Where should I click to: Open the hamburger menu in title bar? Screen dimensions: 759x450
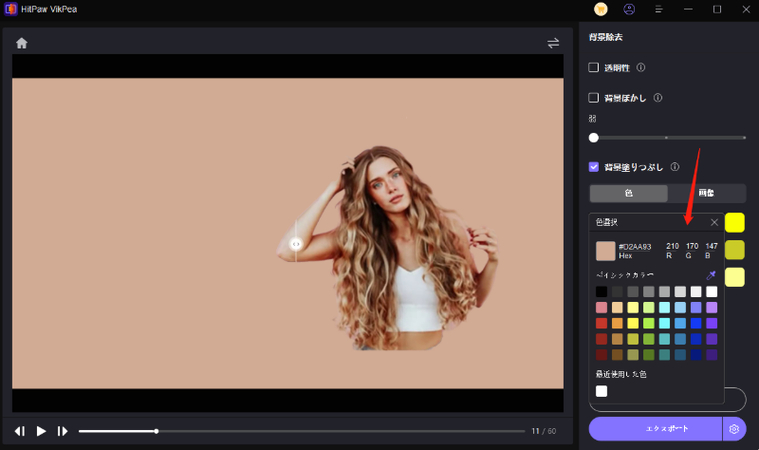tap(658, 9)
